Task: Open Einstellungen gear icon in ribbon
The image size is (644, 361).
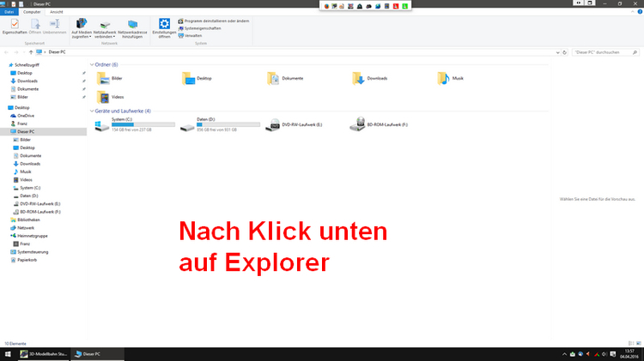Action: [x=164, y=26]
